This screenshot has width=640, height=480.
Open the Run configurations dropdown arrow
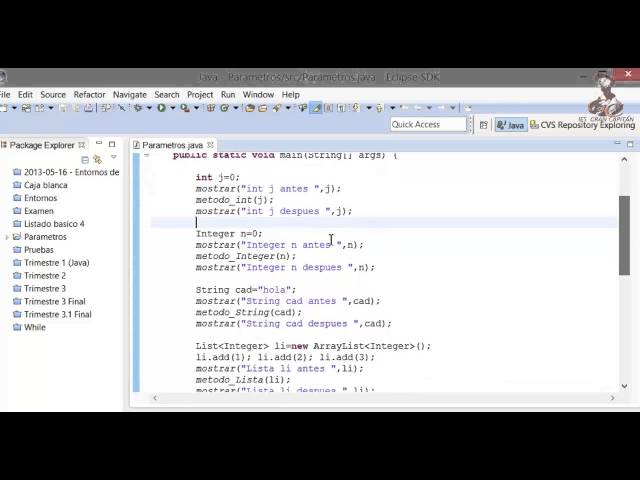point(173,108)
